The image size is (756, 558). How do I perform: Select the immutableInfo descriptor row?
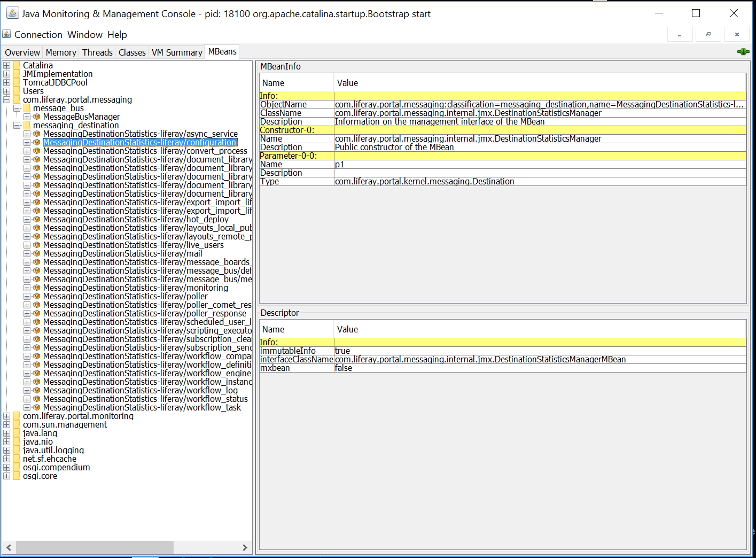coord(503,351)
